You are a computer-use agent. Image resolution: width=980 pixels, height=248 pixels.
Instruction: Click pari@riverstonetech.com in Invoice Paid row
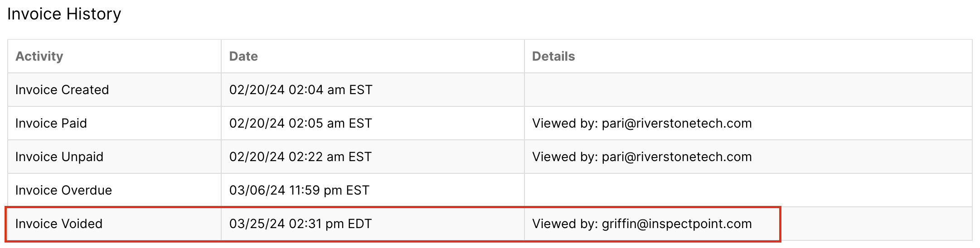(x=676, y=123)
